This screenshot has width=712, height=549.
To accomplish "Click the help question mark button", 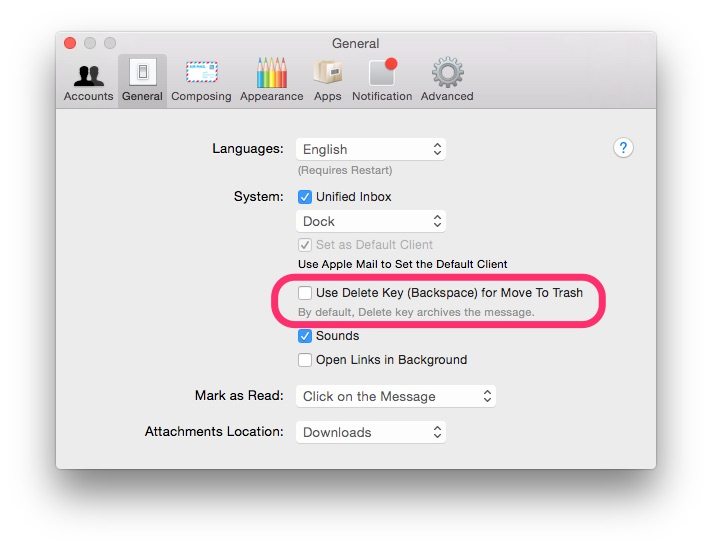I will (x=623, y=148).
